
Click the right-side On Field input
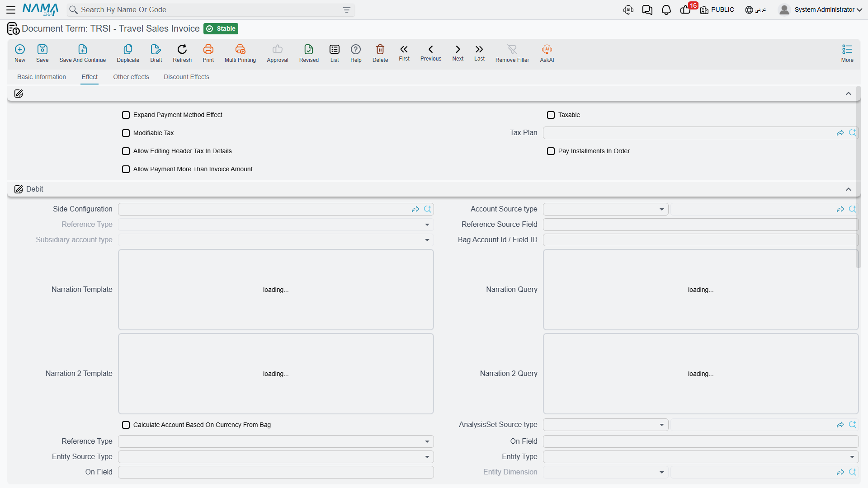(701, 441)
